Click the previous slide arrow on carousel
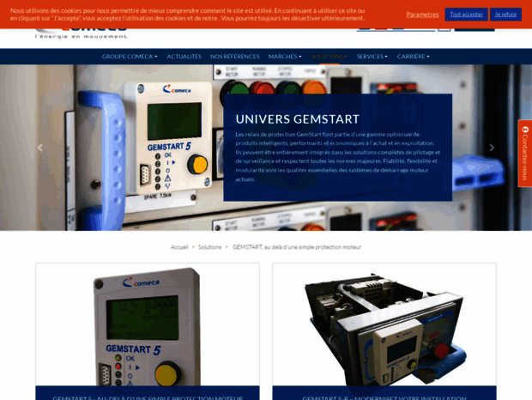 (39, 148)
